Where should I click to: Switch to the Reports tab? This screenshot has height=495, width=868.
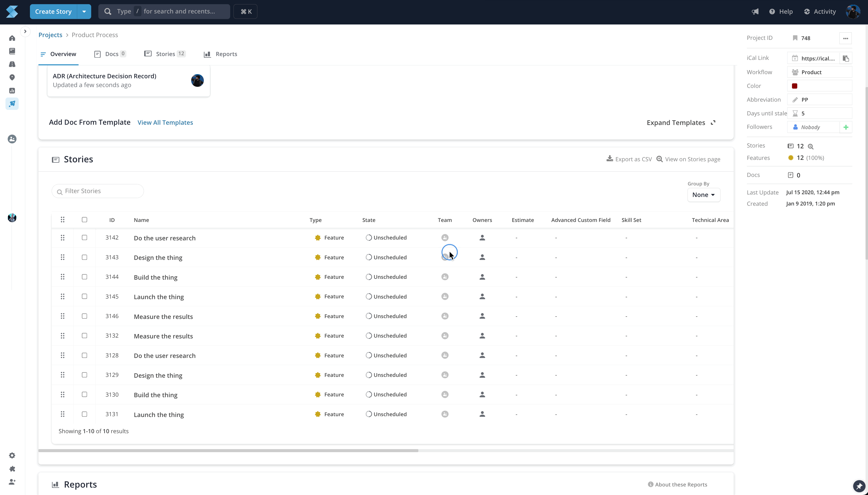[220, 54]
